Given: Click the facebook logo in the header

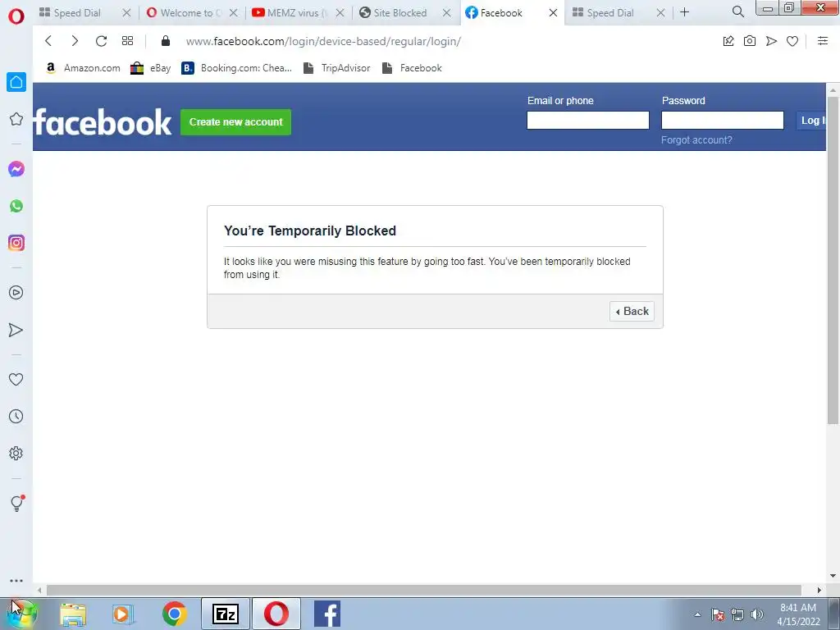Looking at the screenshot, I should [103, 123].
